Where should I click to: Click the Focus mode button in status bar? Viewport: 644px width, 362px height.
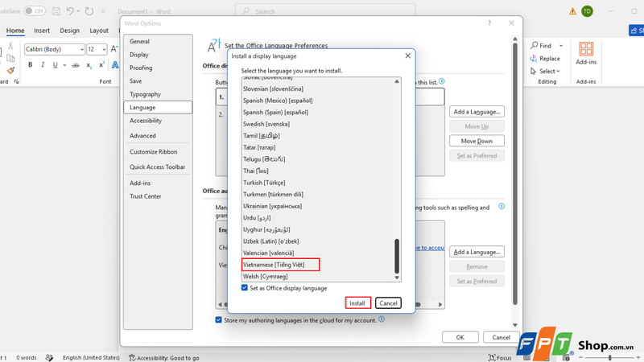pos(500,358)
